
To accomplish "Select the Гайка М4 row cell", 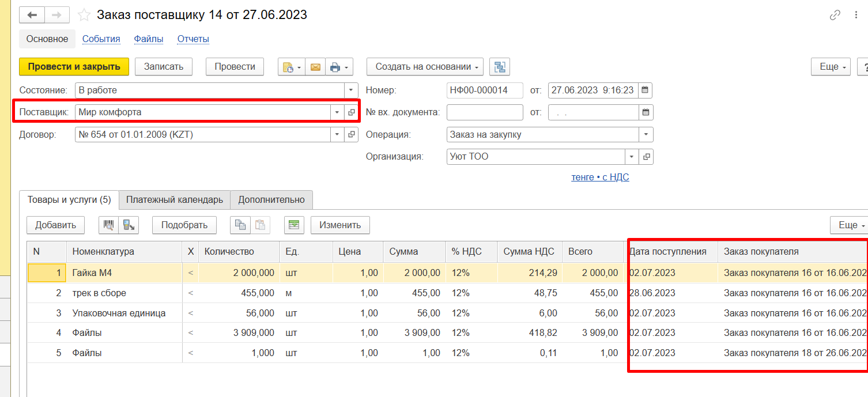I will click(x=124, y=273).
